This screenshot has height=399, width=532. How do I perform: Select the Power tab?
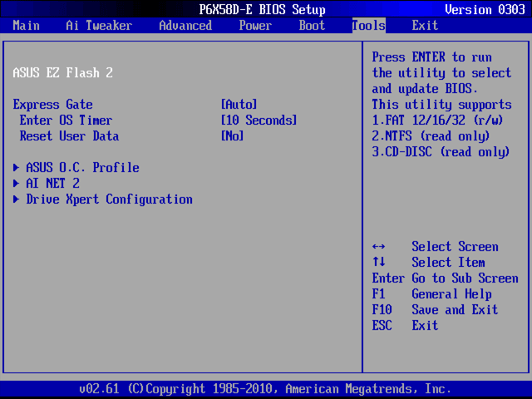pos(255,26)
